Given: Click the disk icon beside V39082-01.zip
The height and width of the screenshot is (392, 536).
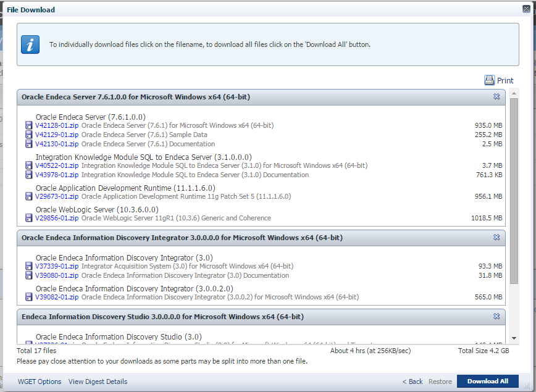Looking at the screenshot, I should coord(28,297).
